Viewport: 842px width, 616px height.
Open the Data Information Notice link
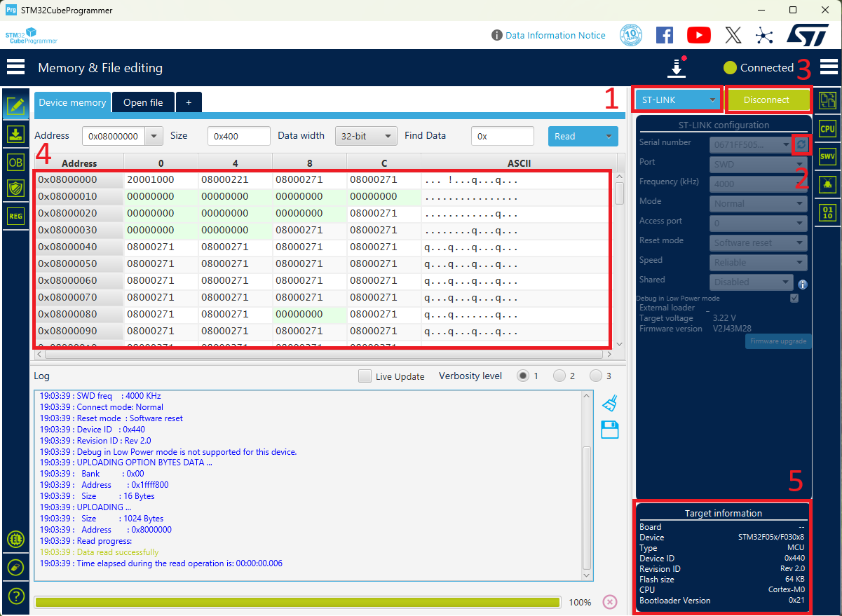point(555,35)
